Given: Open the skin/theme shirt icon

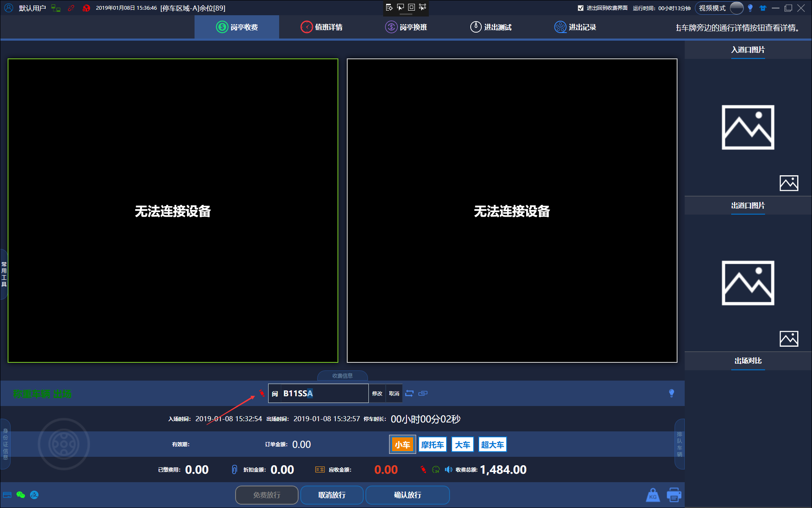Looking at the screenshot, I should (763, 8).
